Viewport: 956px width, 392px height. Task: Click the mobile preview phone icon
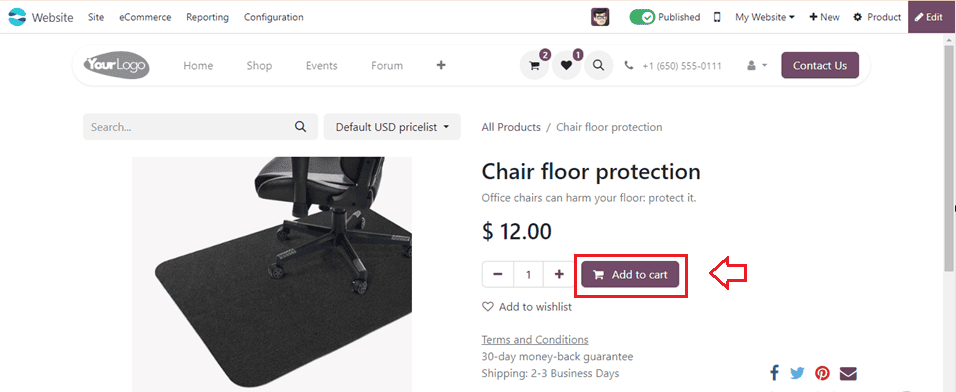click(x=717, y=17)
